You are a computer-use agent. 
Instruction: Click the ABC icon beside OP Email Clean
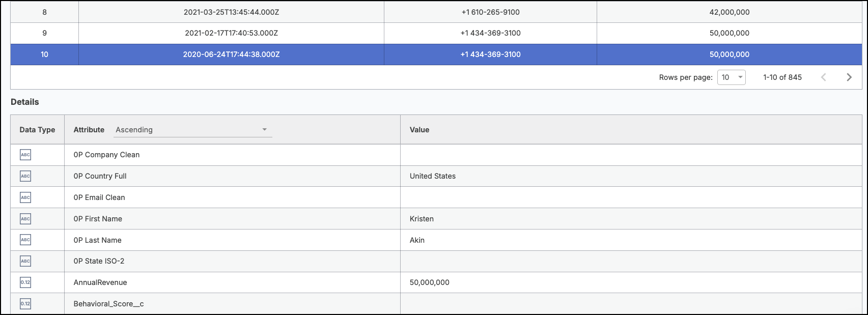tap(25, 197)
